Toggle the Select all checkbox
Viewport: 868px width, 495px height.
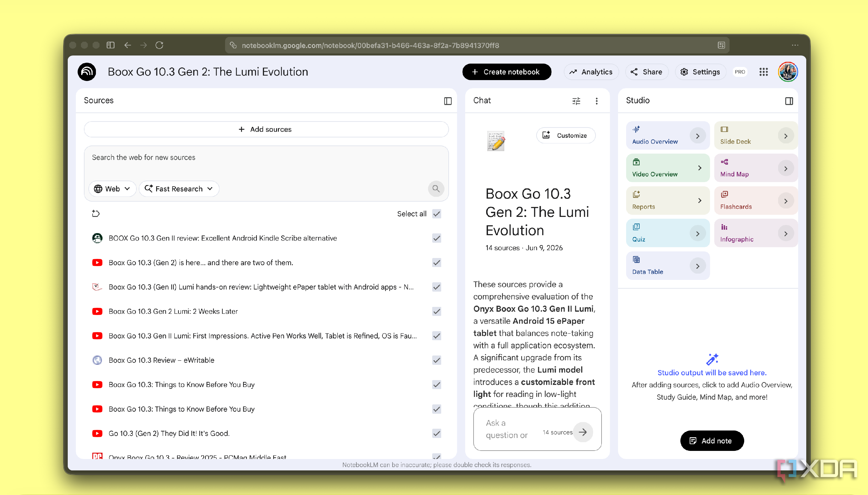[437, 214]
